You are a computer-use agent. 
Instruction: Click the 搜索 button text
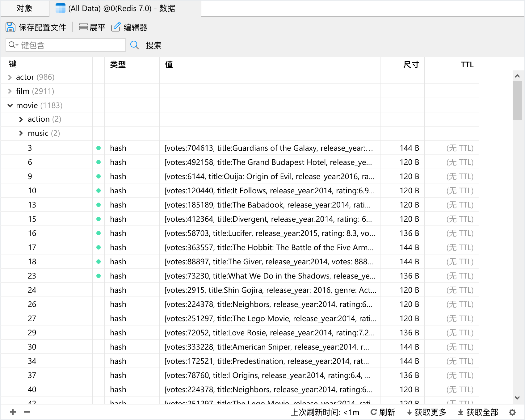[153, 45]
